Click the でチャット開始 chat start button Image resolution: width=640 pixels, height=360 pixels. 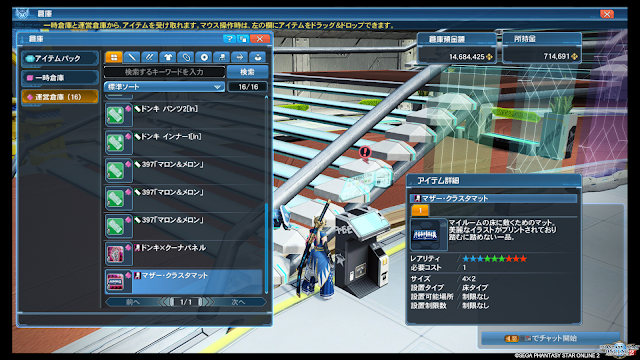click(550, 338)
